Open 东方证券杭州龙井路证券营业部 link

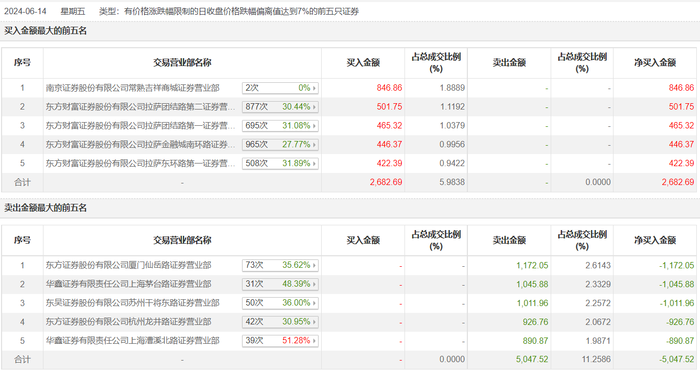click(129, 322)
